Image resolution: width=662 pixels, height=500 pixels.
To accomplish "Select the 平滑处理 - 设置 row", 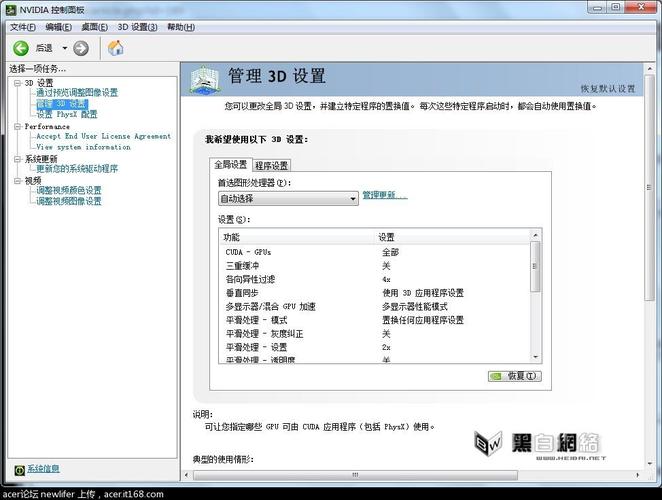I will (374, 347).
